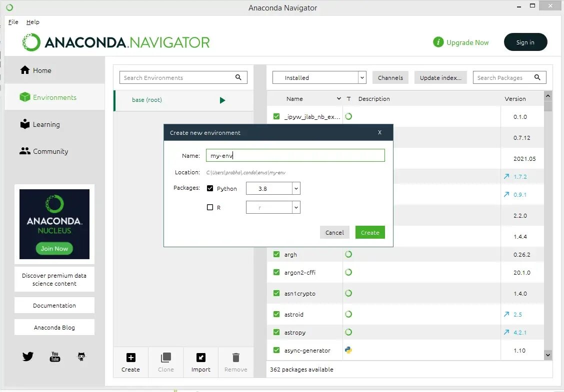Toggle the argon2-cffi package checkbox

tap(276, 272)
